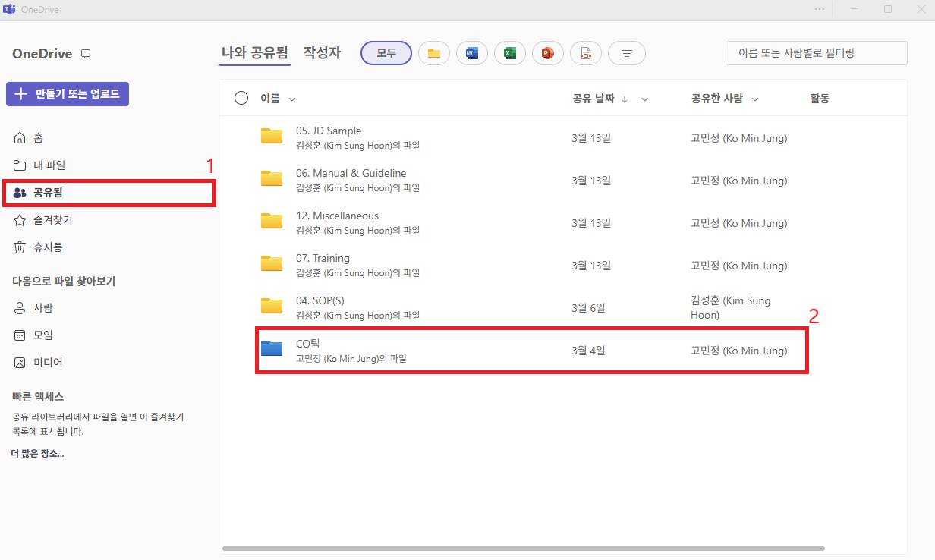Open the 12. Miscellaneous folder name
The image size is (935, 560).
337,216
